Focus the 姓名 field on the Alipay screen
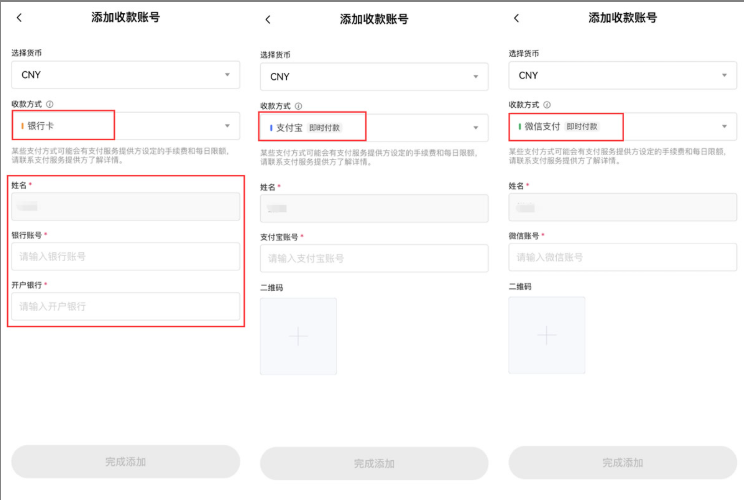Viewport: 744px width, 500px height. point(374,208)
